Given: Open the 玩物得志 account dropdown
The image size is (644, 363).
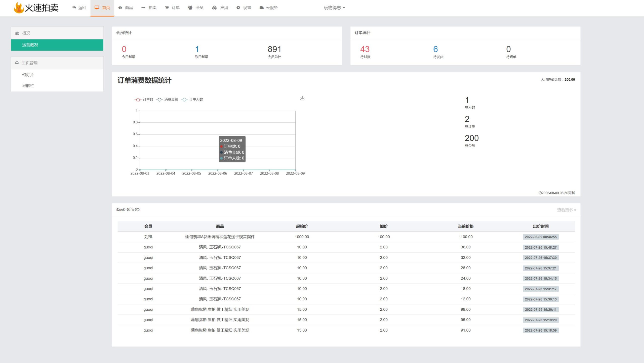Looking at the screenshot, I should tap(334, 8).
